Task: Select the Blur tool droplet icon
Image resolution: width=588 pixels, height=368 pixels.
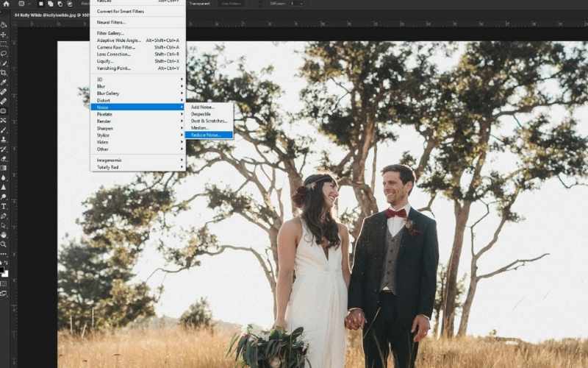Action: [x=4, y=177]
